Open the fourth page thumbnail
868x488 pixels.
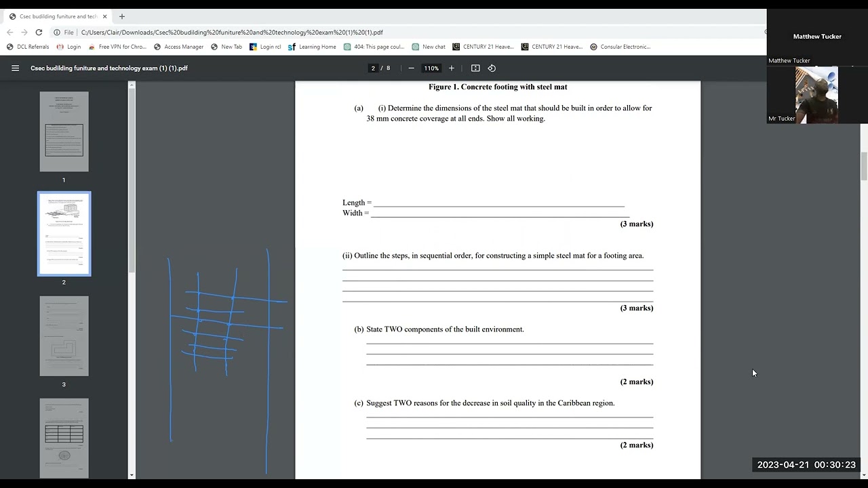64,438
